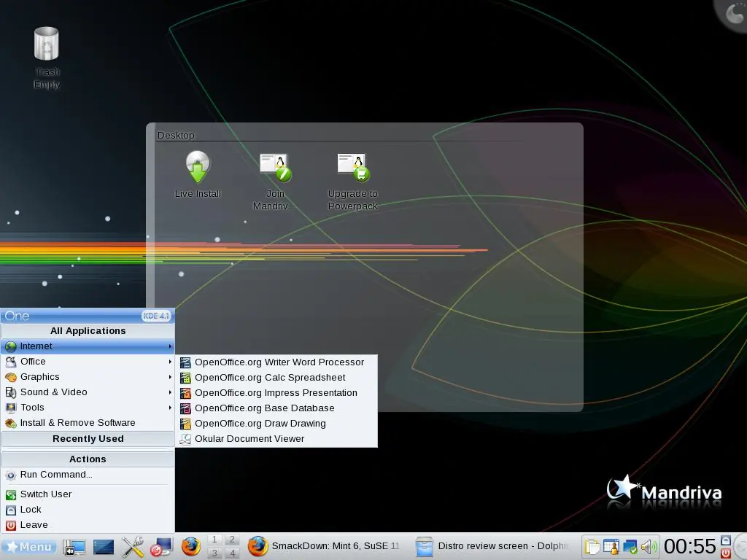Image resolution: width=747 pixels, height=560 pixels.
Task: Open the wrench and screwdriver configuration tool
Action: pyautogui.click(x=133, y=547)
